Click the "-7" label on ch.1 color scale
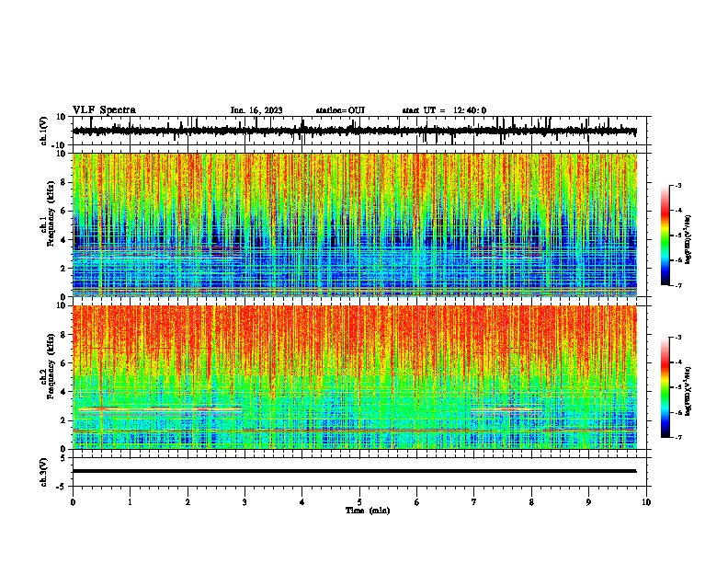 (x=677, y=285)
